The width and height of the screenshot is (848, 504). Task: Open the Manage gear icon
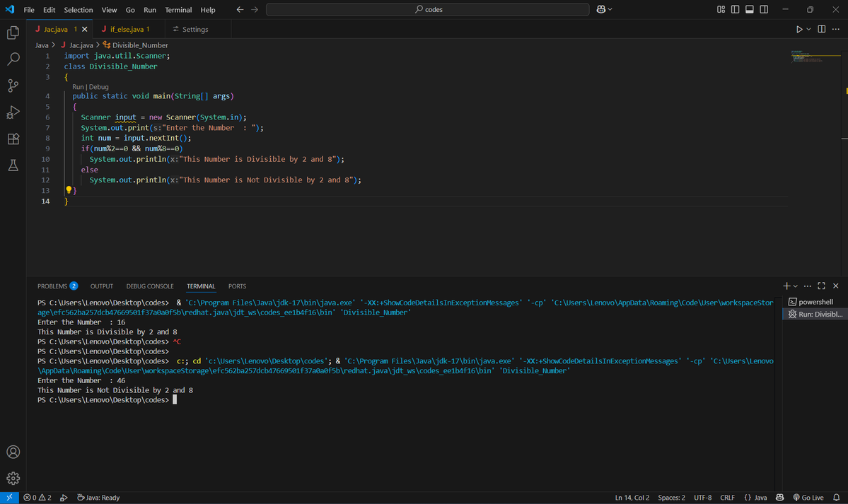[x=13, y=479]
